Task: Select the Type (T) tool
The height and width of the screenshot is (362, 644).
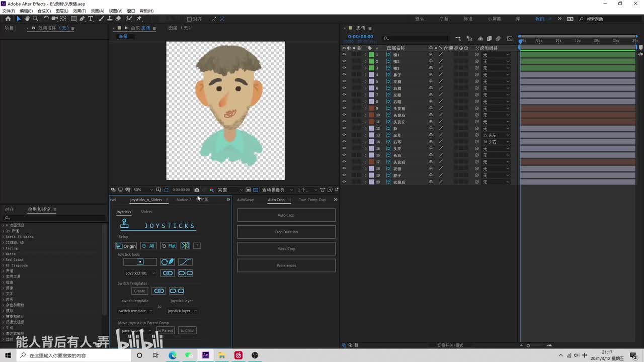Action: click(x=91, y=19)
